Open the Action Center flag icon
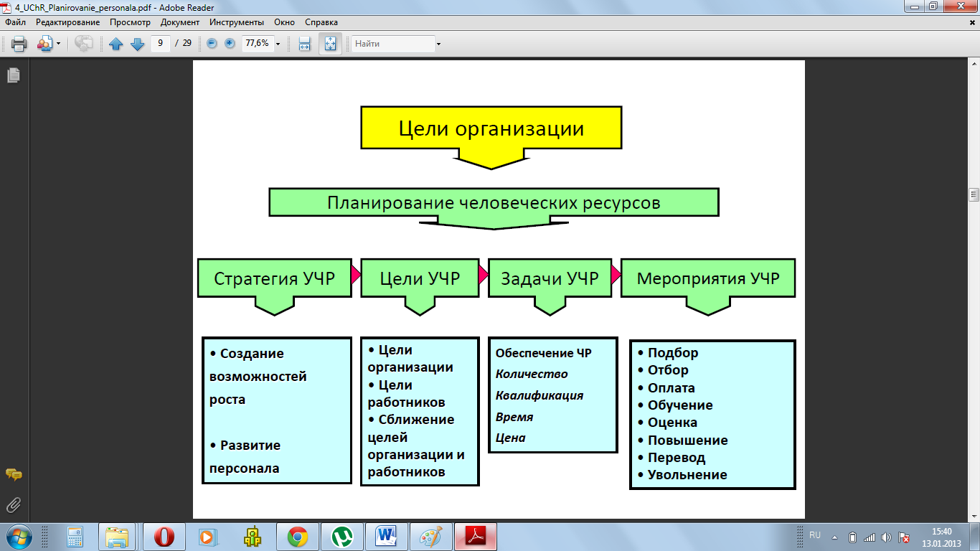The image size is (980, 551). (904, 537)
